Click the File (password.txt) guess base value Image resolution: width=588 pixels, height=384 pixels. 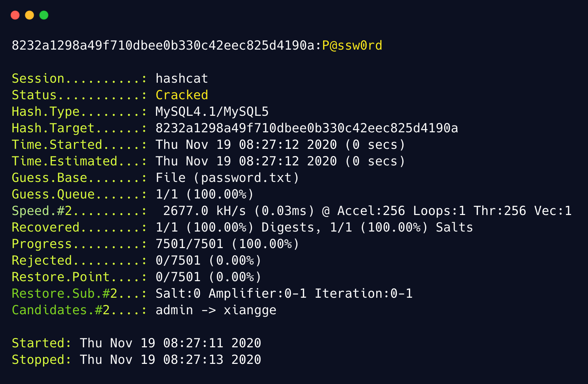(x=227, y=178)
